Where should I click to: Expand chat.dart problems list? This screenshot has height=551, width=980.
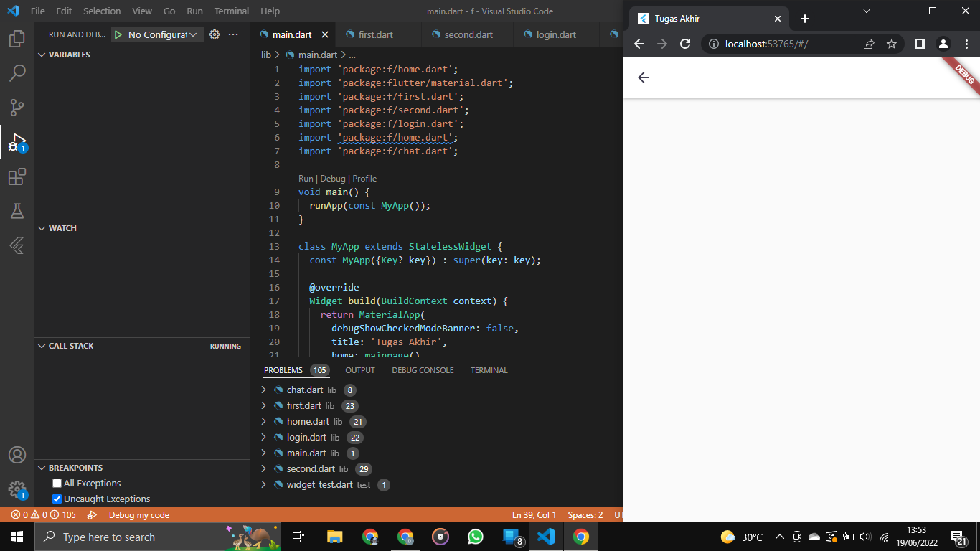coord(264,390)
